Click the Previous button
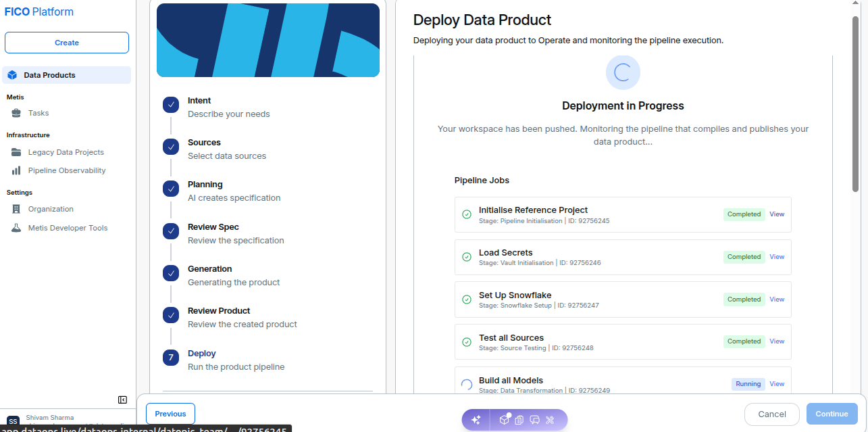 tap(170, 414)
